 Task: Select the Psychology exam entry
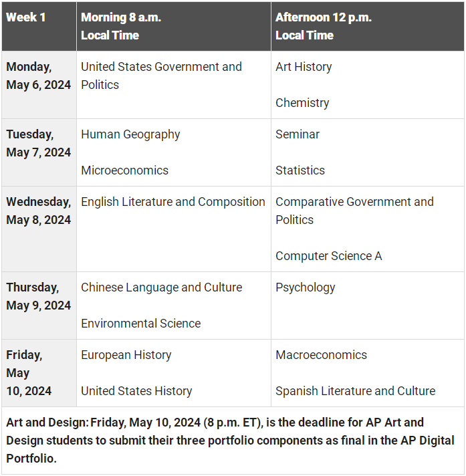tap(306, 287)
